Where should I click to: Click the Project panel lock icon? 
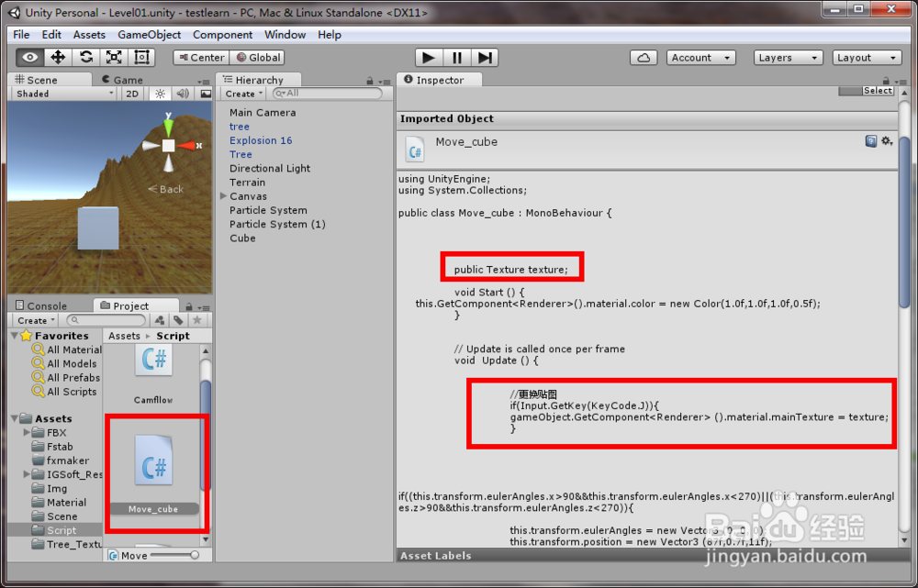(189, 307)
